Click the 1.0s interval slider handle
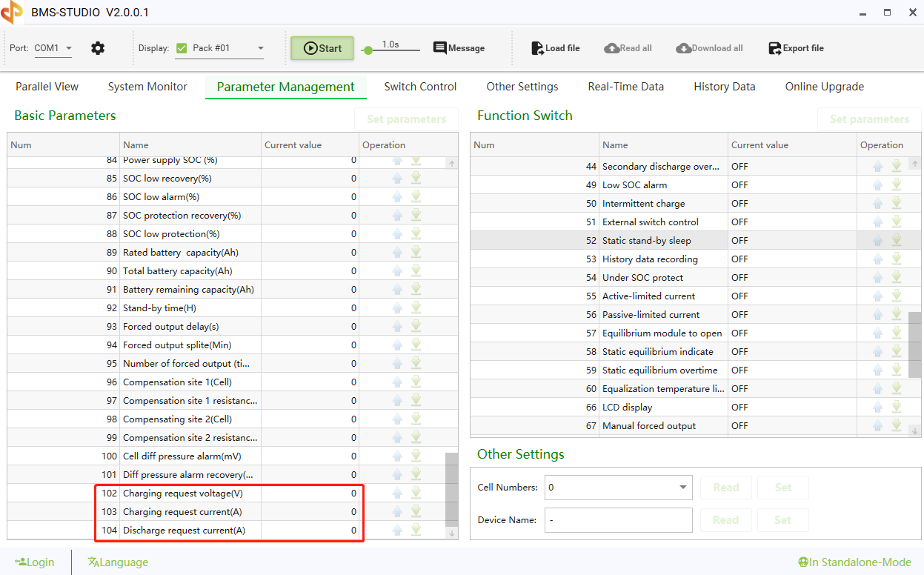The width and height of the screenshot is (924, 575). 368,50
